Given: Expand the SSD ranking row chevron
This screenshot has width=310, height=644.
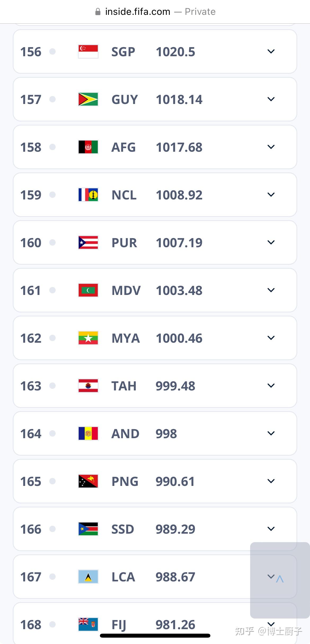Looking at the screenshot, I should click(271, 529).
